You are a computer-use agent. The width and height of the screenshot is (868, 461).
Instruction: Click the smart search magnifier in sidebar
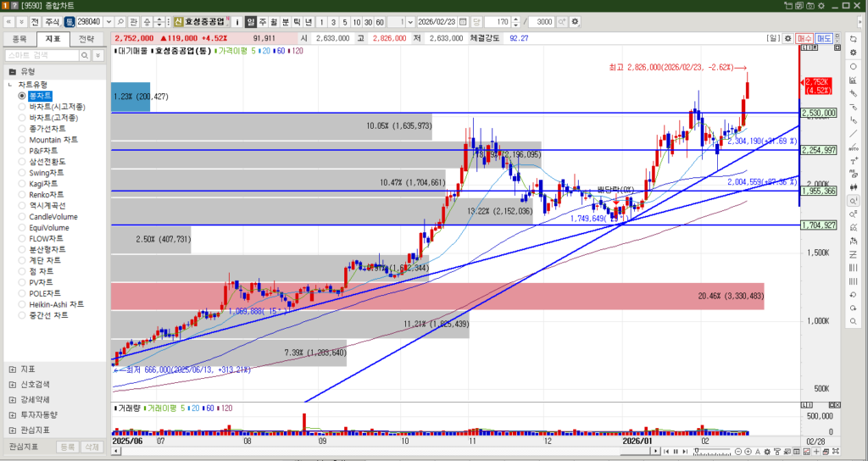coord(86,55)
